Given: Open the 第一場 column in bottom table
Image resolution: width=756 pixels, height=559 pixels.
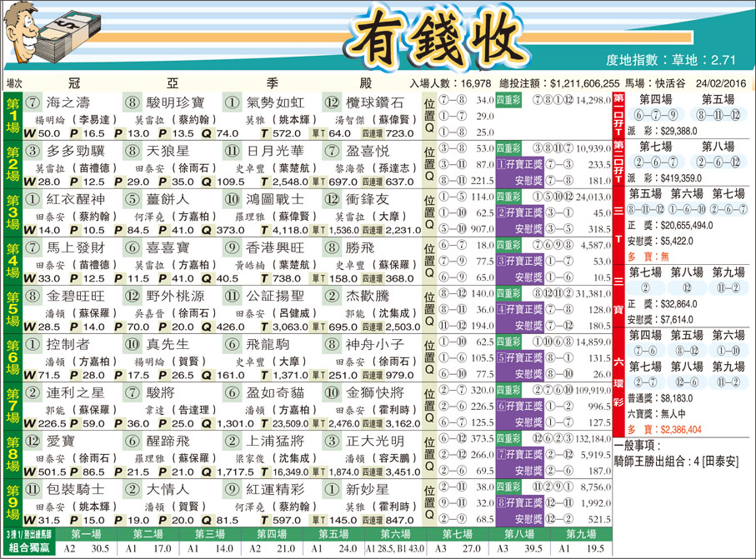Looking at the screenshot, I should 87,534.
